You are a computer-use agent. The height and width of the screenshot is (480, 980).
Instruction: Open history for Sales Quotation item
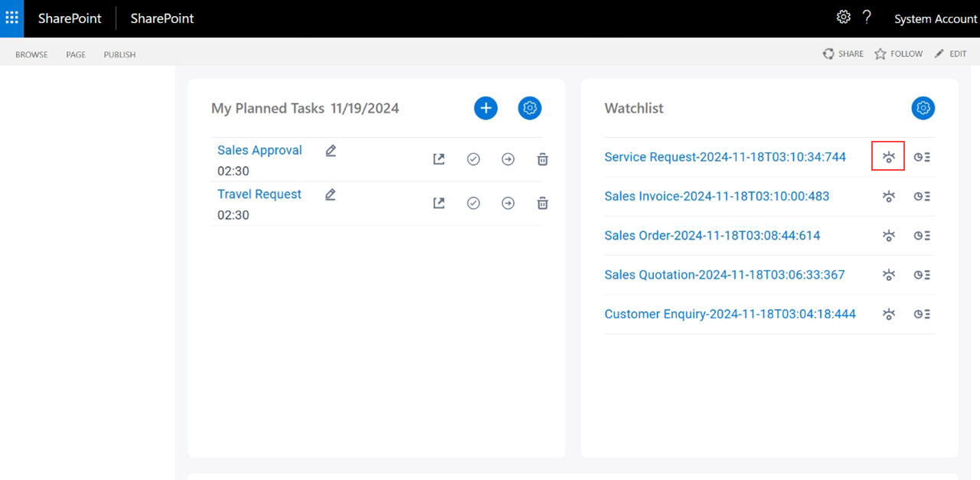923,275
